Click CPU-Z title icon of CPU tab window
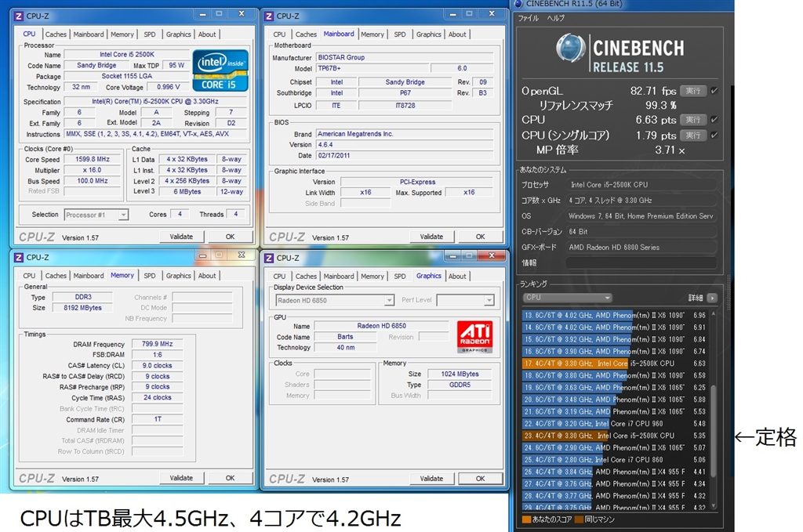This screenshot has width=803, height=532. pyautogui.click(x=19, y=16)
